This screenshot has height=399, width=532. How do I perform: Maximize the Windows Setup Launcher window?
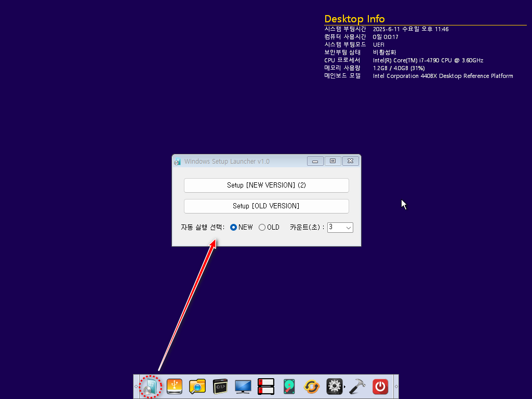pyautogui.click(x=333, y=161)
